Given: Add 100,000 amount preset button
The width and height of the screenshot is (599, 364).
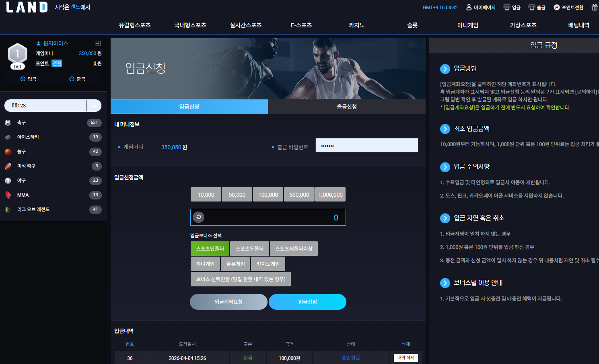Looking at the screenshot, I should [268, 194].
